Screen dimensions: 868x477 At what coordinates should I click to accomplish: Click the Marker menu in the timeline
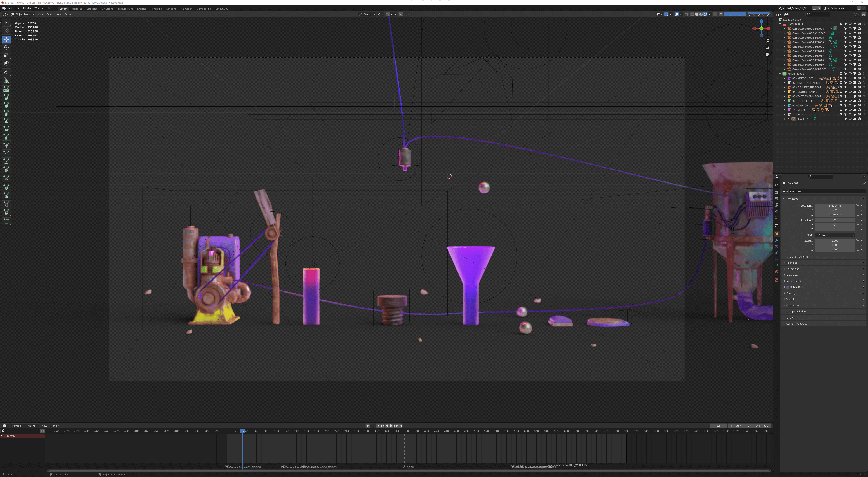(x=54, y=426)
